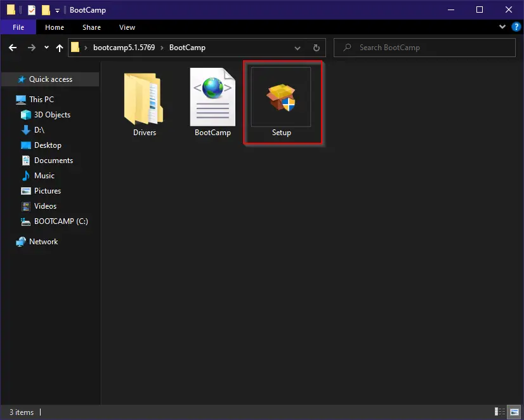Open Help with the question mark icon
Screen dimensions: 524x420
(x=516, y=27)
